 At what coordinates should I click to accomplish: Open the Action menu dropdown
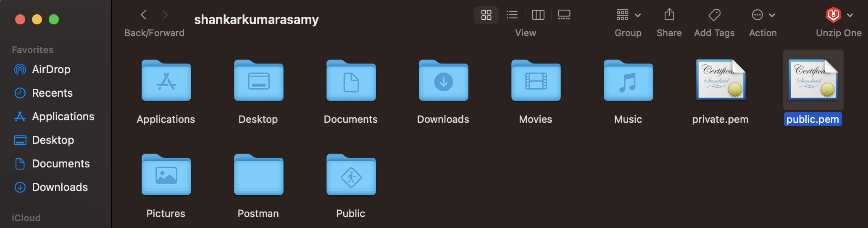(763, 15)
